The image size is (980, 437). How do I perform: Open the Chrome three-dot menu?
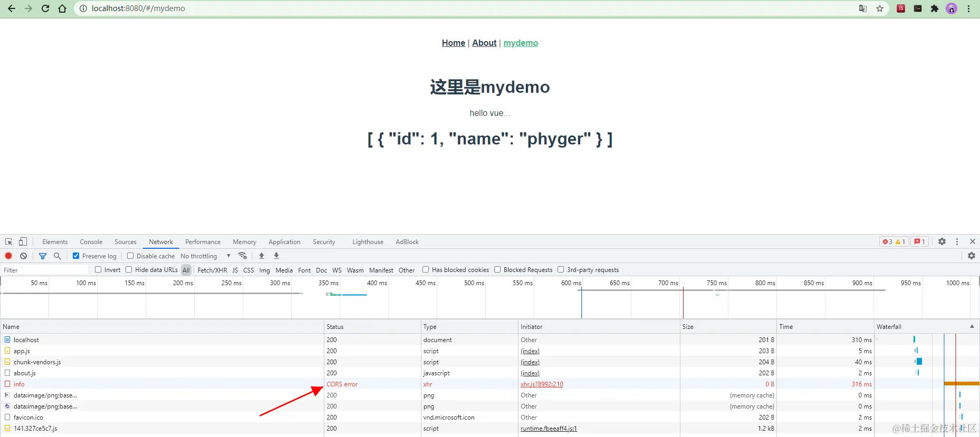coord(968,8)
